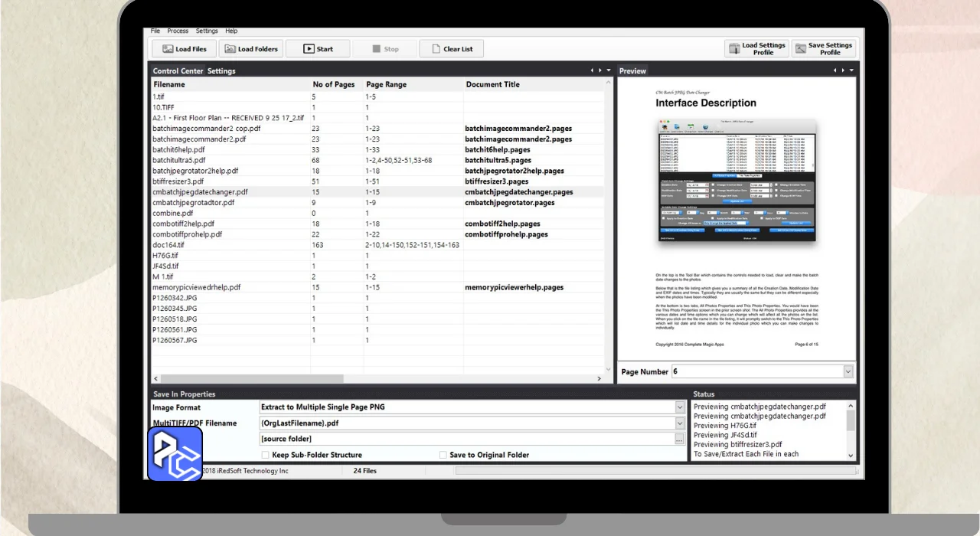The width and height of the screenshot is (980, 536).
Task: Start processing with the Start button
Action: pyautogui.click(x=318, y=49)
